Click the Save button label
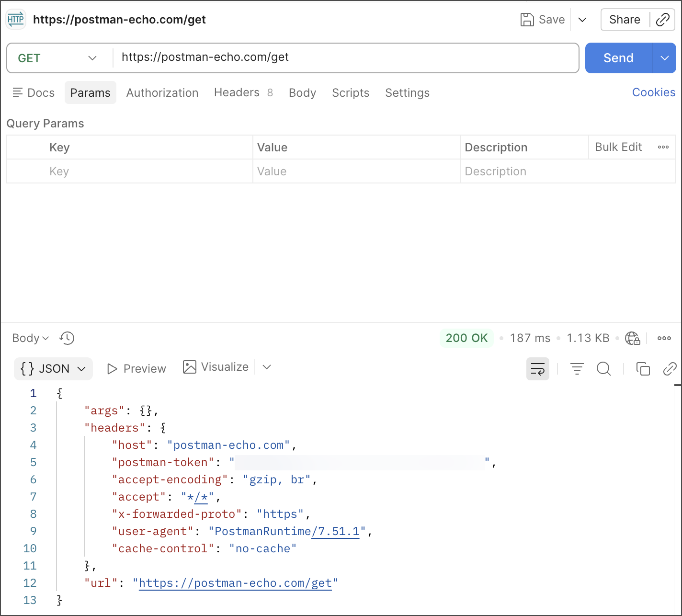The width and height of the screenshot is (682, 616). (552, 20)
